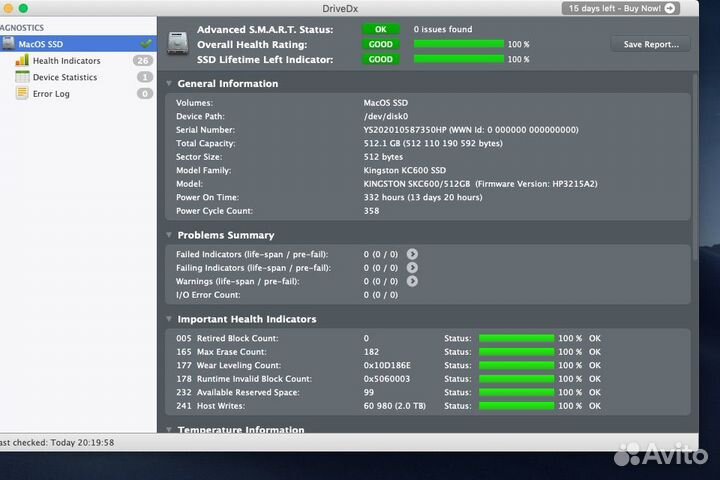Show details arrow for Failing Indicators

[x=412, y=267]
